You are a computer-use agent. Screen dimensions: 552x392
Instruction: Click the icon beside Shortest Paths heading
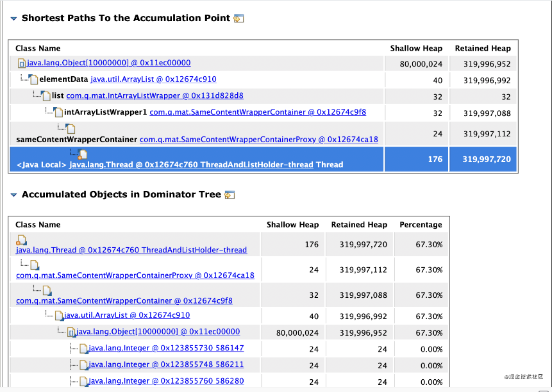point(238,19)
